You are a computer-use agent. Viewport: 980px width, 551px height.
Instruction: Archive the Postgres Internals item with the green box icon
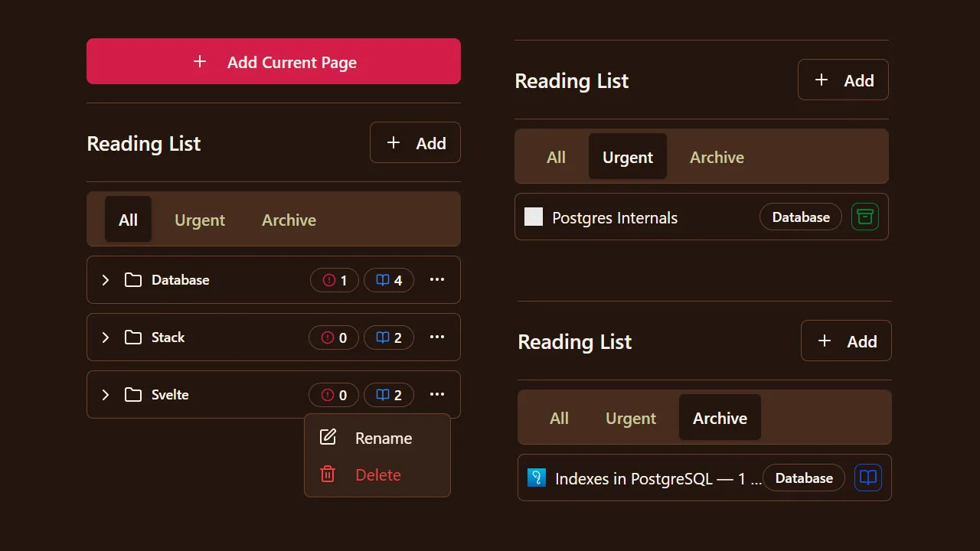tap(865, 217)
